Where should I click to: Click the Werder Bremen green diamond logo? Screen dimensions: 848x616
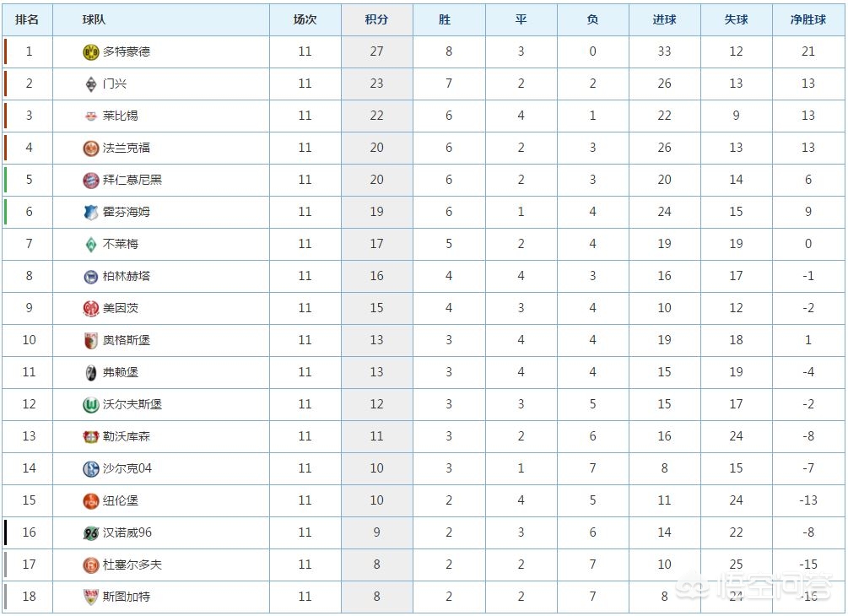pyautogui.click(x=91, y=245)
